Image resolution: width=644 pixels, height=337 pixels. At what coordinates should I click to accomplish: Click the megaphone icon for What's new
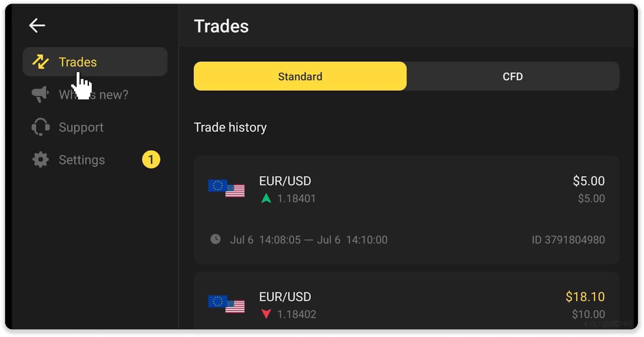[39, 94]
